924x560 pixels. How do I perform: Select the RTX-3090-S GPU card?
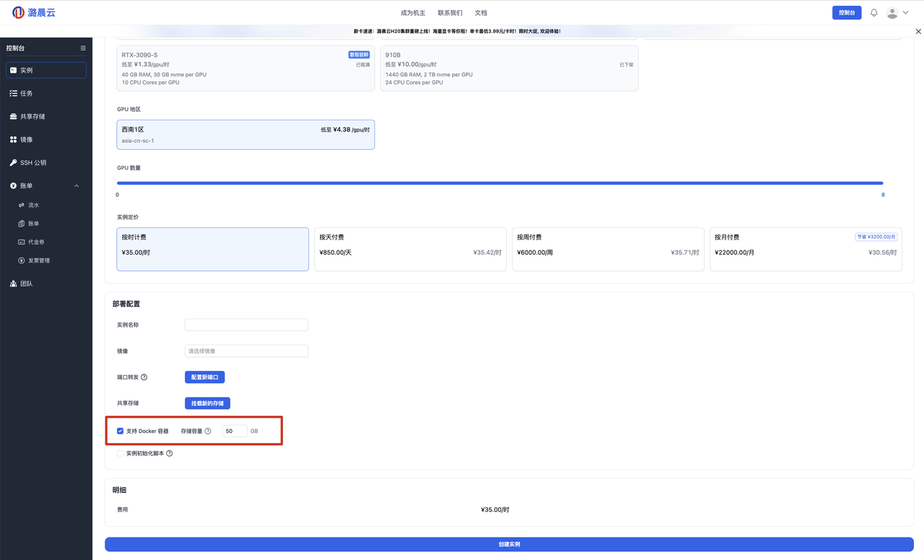coord(245,69)
